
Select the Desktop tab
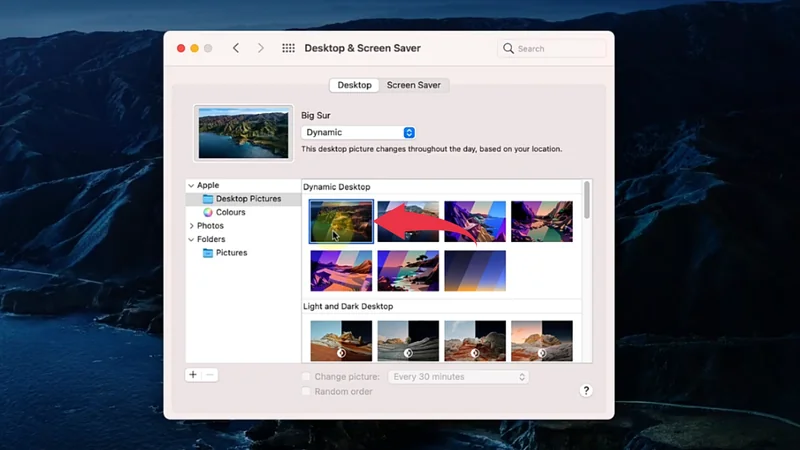[354, 85]
